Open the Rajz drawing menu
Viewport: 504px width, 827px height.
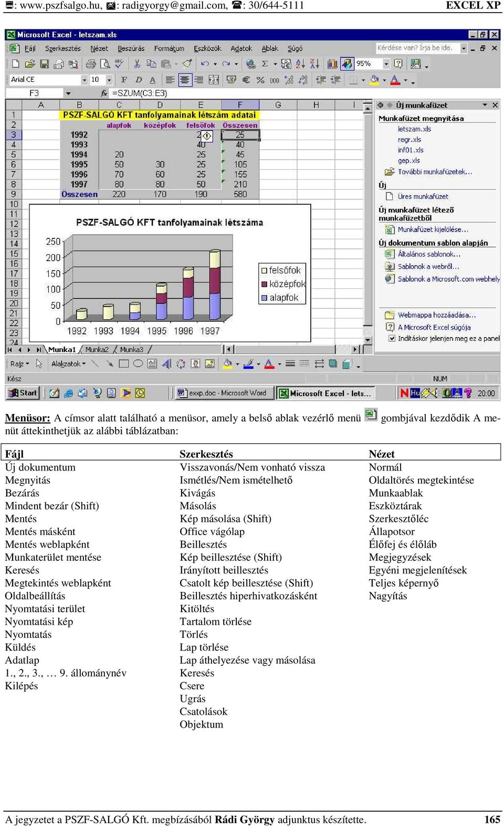19,363
